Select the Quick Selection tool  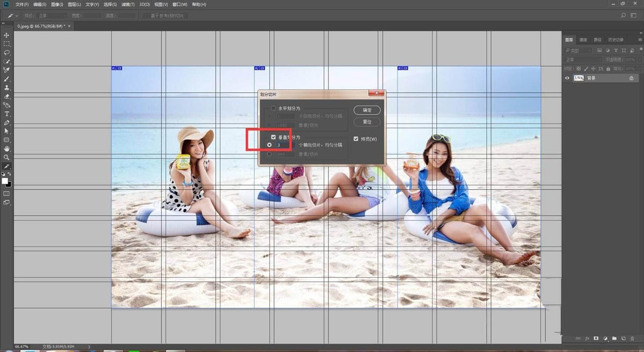click(x=6, y=61)
